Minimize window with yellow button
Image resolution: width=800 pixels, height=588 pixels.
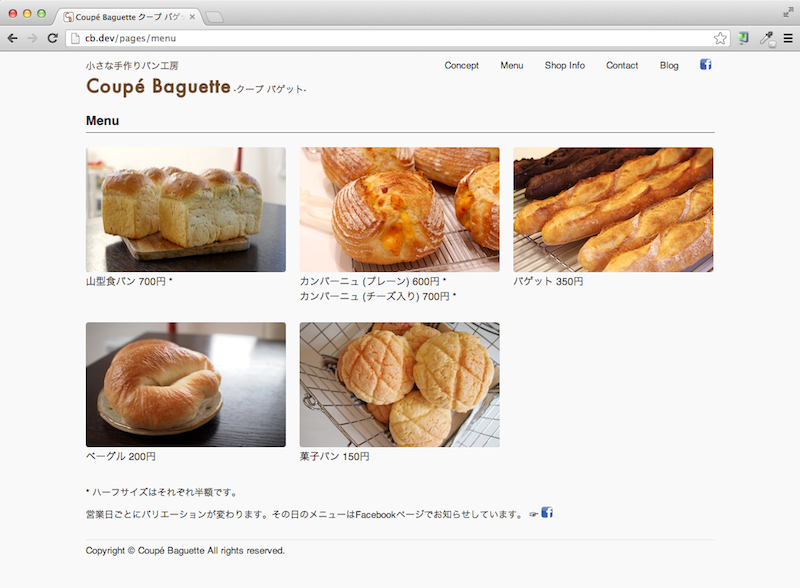[x=27, y=14]
